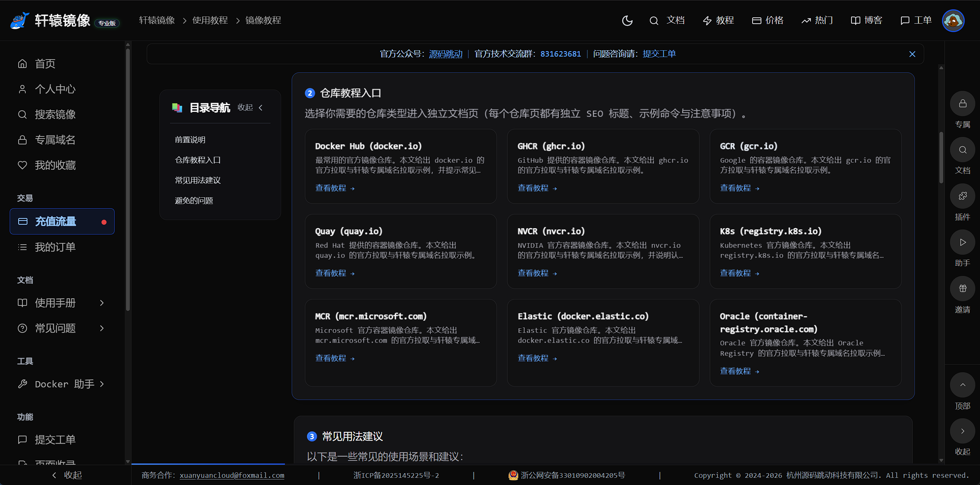This screenshot has height=485, width=980.
Task: Open the 浙ICP备2025145225号-2 filing link
Action: 396,475
